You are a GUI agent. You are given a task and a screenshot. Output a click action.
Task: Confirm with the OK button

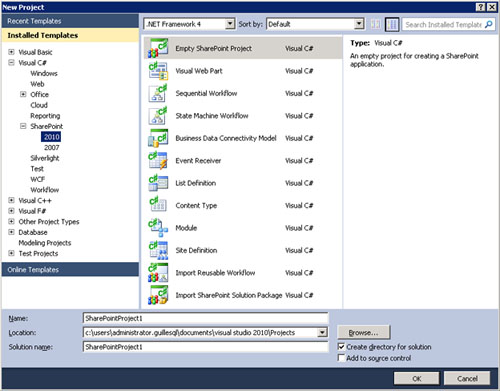[x=416, y=378]
